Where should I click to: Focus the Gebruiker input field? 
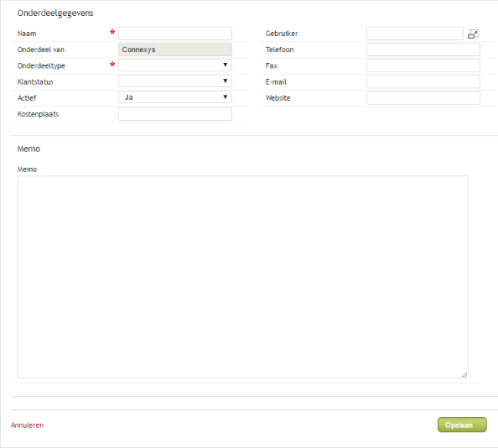pyautogui.click(x=415, y=34)
